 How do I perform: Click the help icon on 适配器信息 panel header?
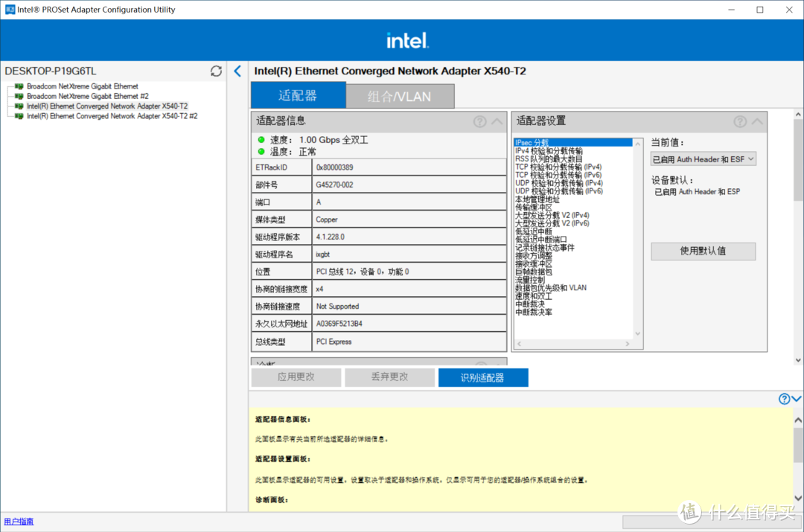pyautogui.click(x=479, y=121)
